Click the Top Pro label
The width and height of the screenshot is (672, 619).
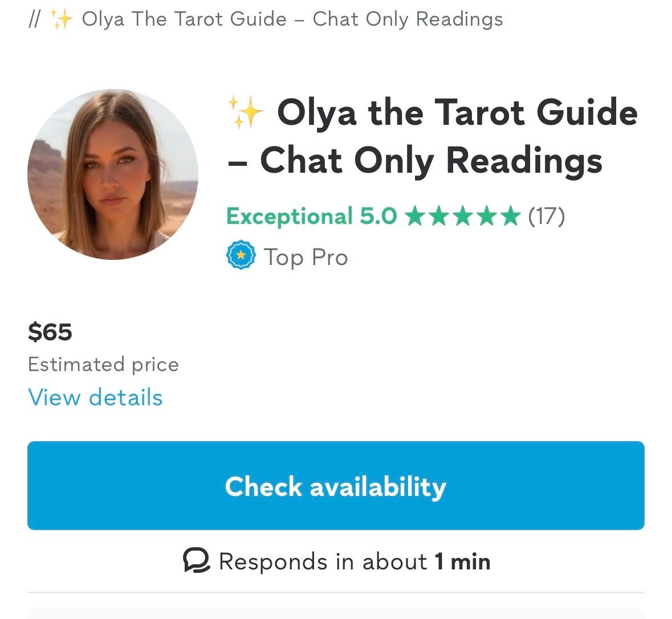(x=306, y=258)
